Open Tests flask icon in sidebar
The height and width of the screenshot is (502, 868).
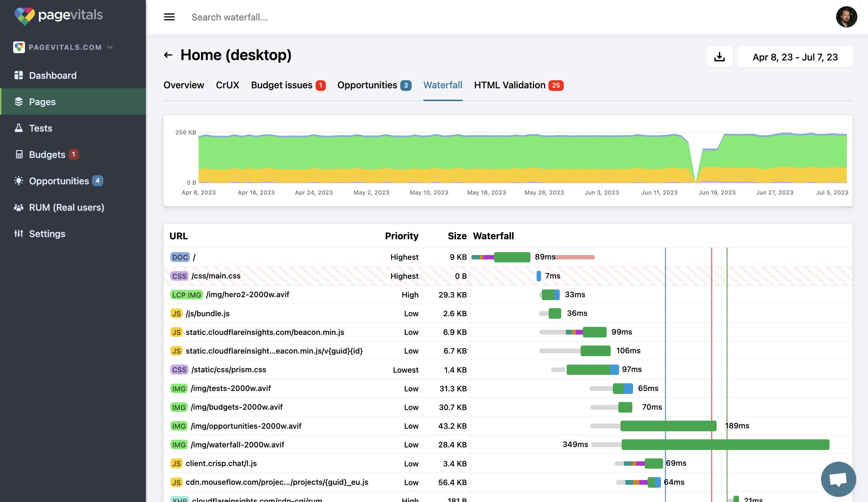[19, 128]
